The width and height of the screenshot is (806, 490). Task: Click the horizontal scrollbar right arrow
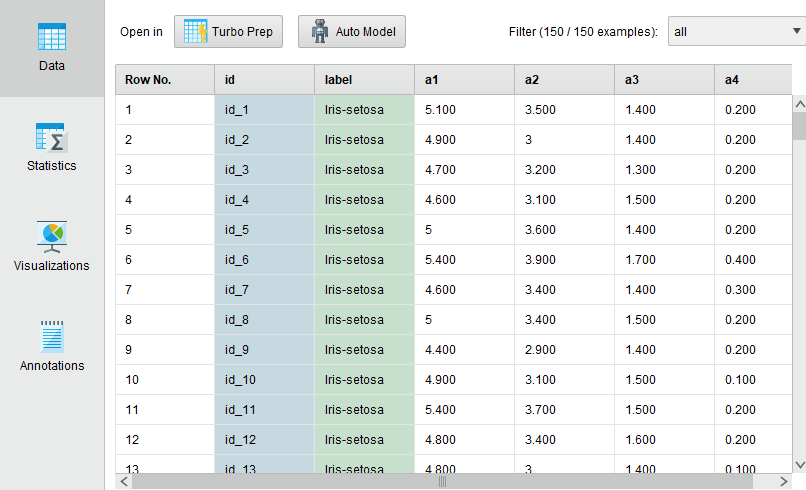pos(783,482)
